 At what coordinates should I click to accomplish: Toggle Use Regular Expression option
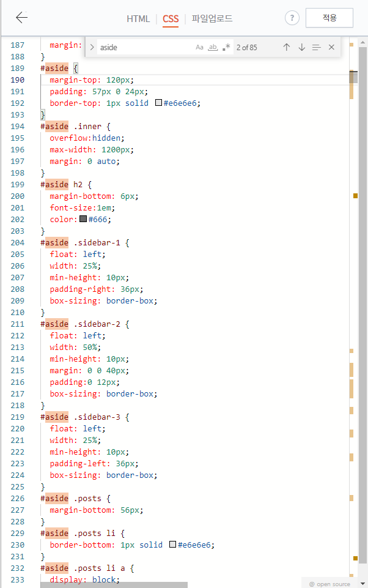click(226, 47)
